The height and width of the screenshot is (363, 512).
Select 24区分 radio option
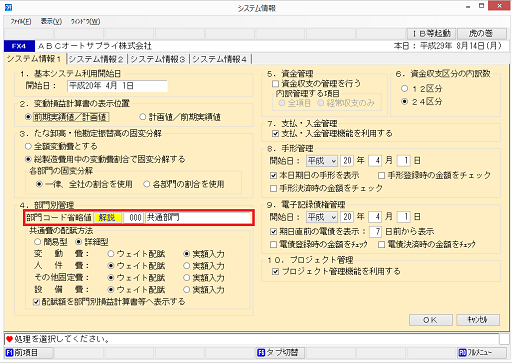pos(422,102)
